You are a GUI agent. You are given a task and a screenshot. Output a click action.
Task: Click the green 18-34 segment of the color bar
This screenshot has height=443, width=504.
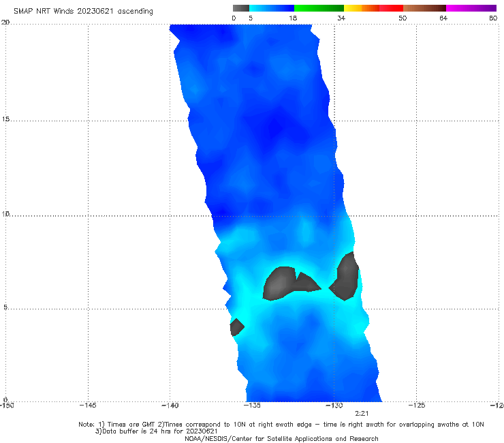pos(319,8)
